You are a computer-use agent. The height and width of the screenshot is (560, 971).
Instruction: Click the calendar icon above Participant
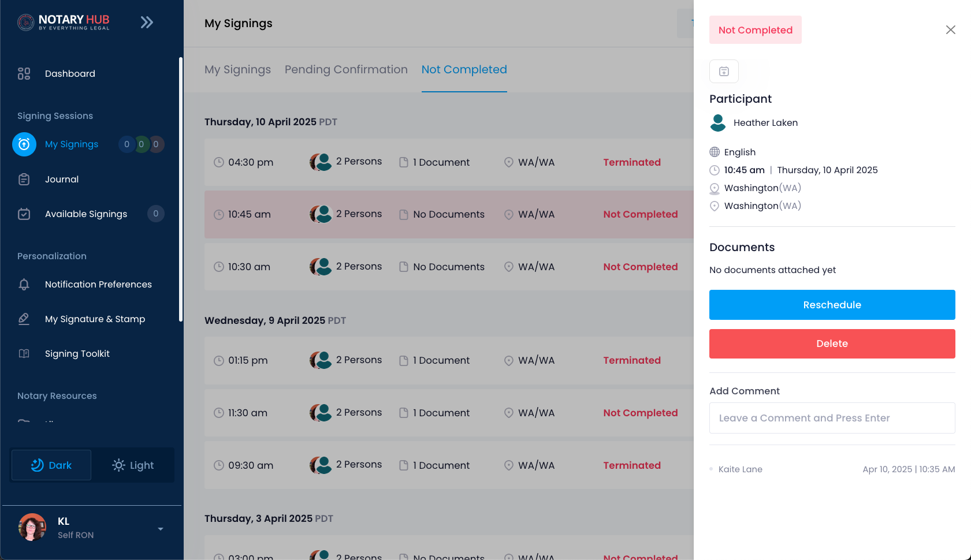(x=724, y=72)
